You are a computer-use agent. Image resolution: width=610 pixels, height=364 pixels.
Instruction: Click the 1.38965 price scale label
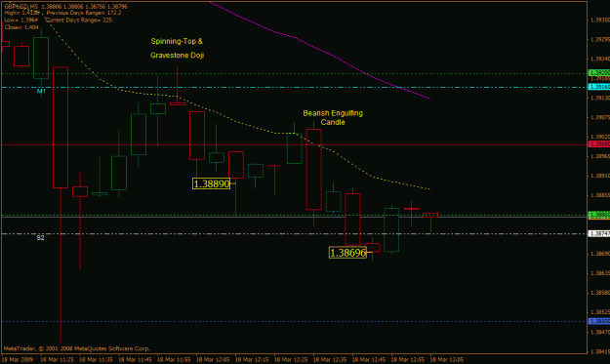599,156
